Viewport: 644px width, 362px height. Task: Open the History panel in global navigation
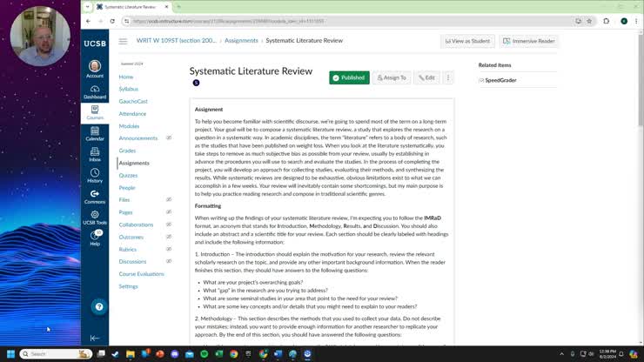(95, 176)
